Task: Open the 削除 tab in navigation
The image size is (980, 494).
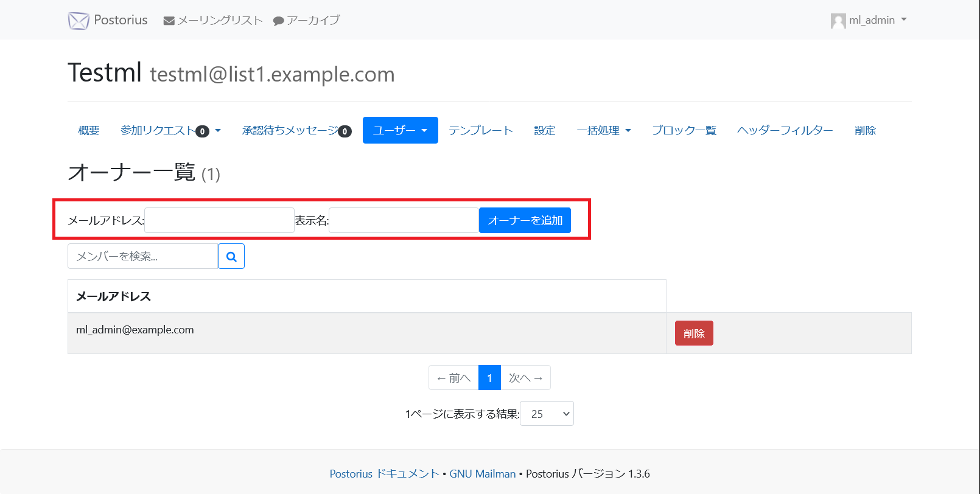Action: (865, 130)
